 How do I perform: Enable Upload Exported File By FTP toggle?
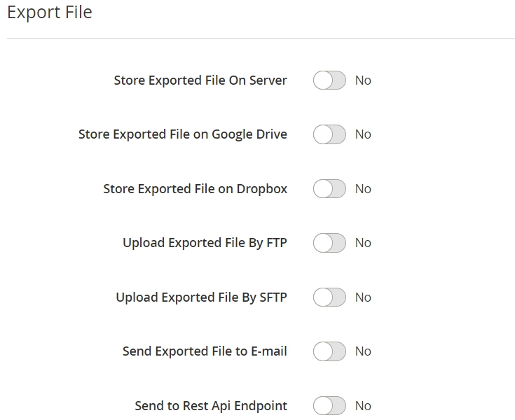click(x=329, y=243)
